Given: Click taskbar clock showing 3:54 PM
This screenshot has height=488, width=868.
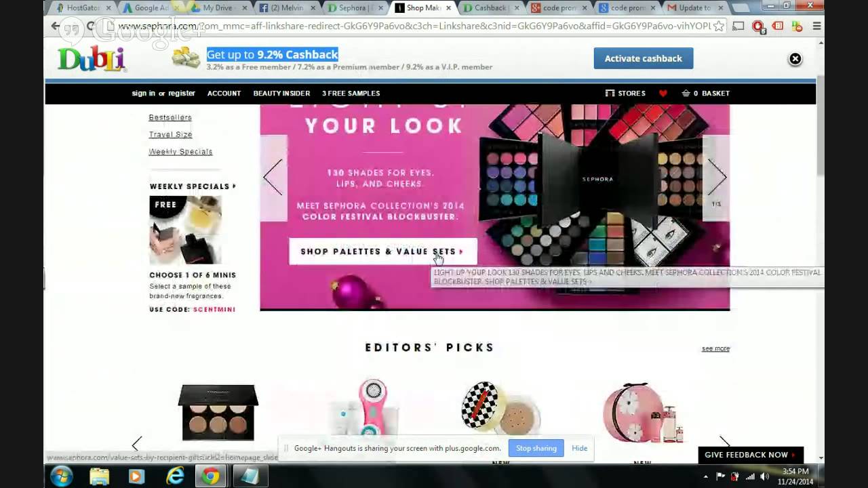Looking at the screenshot, I should (795, 476).
